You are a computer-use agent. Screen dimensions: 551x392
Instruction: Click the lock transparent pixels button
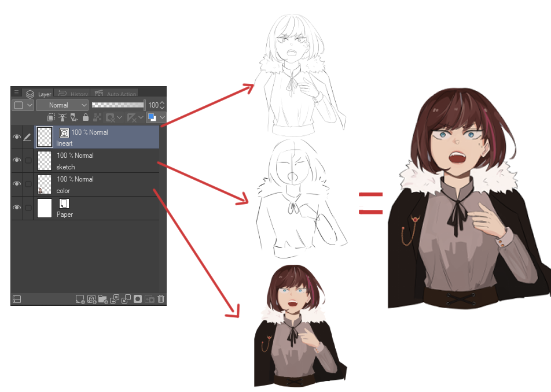[97, 117]
